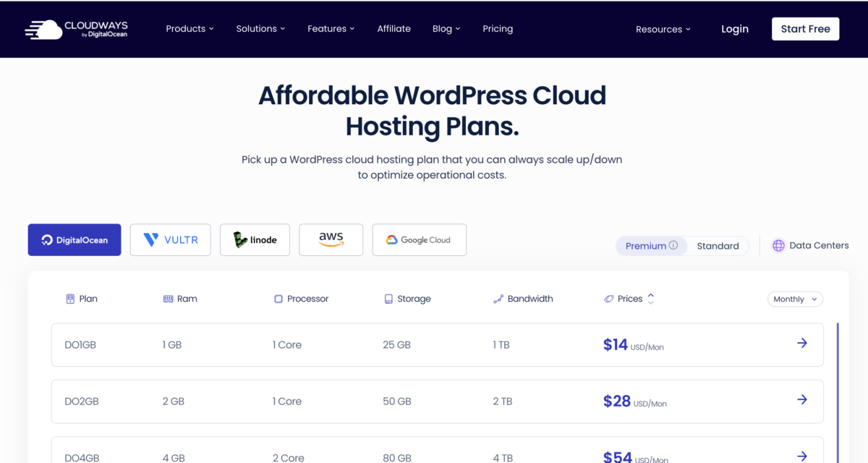
Task: Sort plans using Prices sort arrows
Action: [651, 299]
